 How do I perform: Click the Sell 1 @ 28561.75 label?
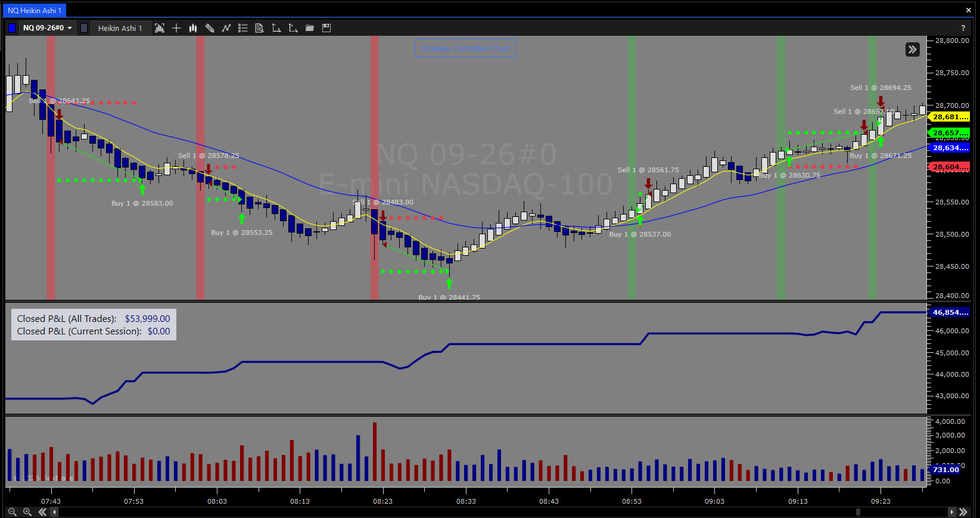648,170
